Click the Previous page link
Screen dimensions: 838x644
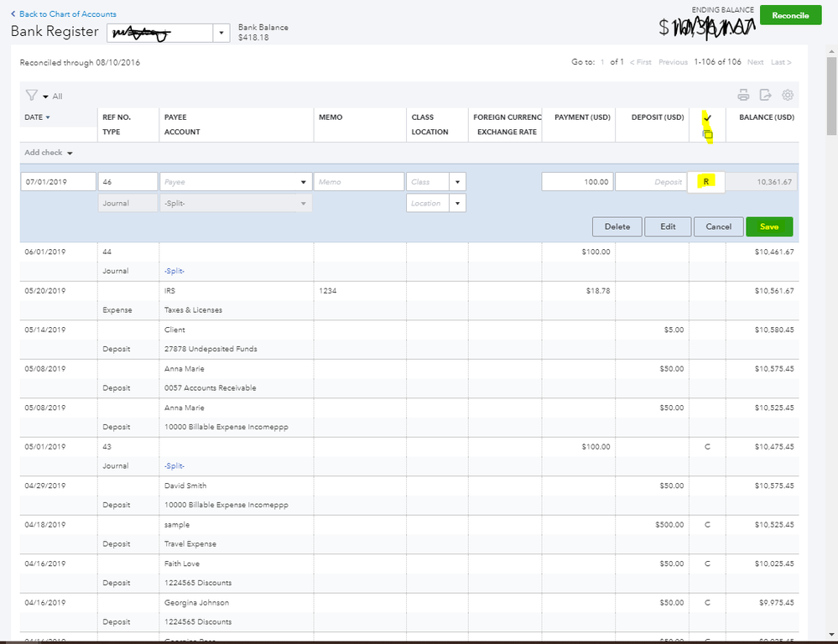click(673, 62)
